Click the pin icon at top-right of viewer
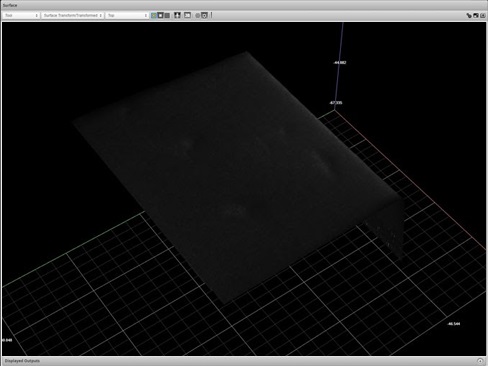Screen dimensions: 488x366 (469, 15)
